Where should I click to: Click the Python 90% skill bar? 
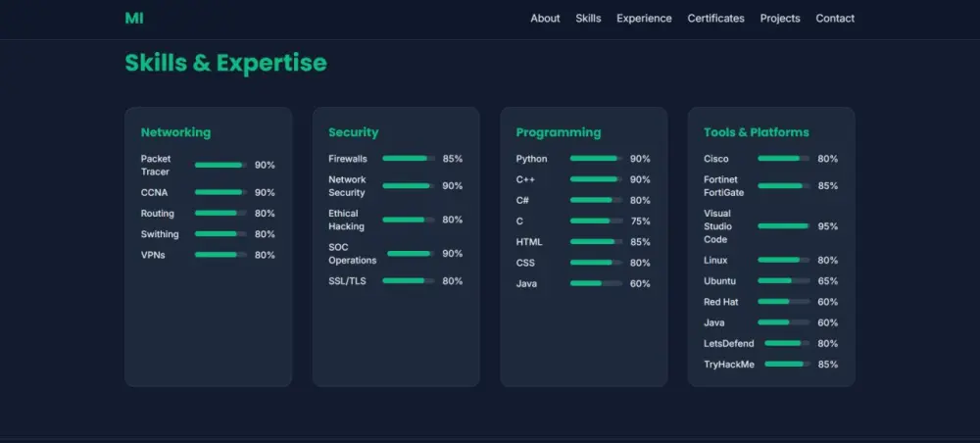pos(596,159)
